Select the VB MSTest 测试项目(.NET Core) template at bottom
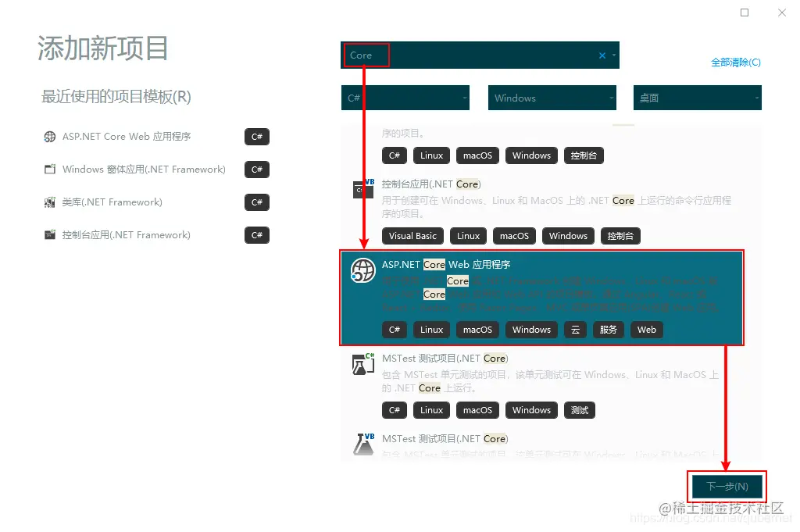The image size is (800, 532). (445, 439)
